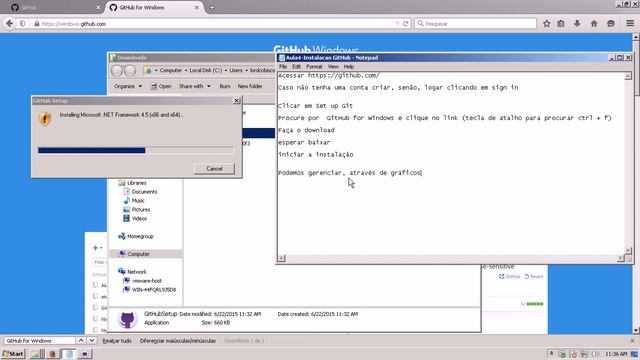Go to the Firefox home page icon

click(x=594, y=24)
